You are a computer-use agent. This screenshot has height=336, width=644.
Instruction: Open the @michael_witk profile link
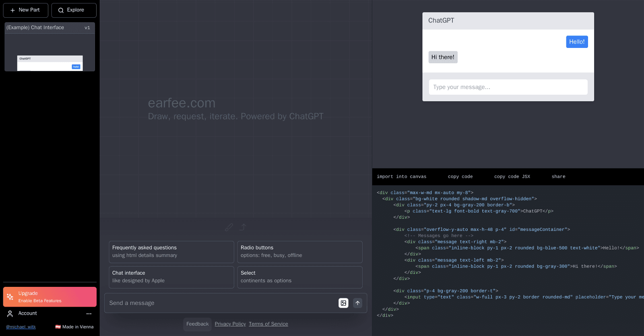click(21, 327)
